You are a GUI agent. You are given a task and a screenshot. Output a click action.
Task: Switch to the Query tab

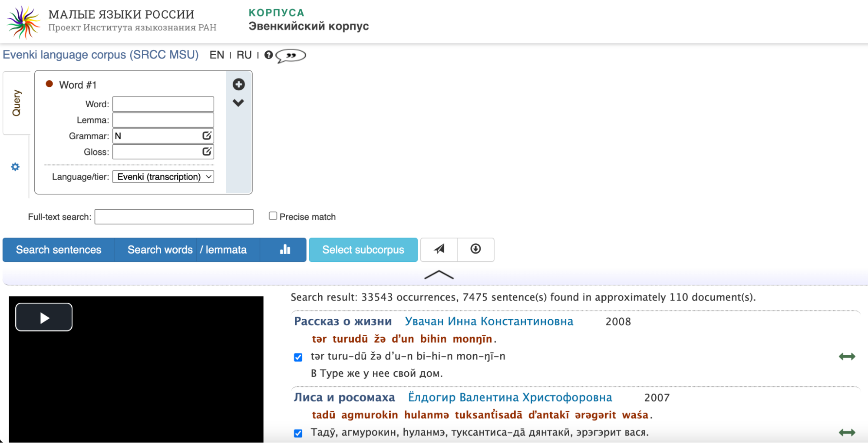point(17,102)
